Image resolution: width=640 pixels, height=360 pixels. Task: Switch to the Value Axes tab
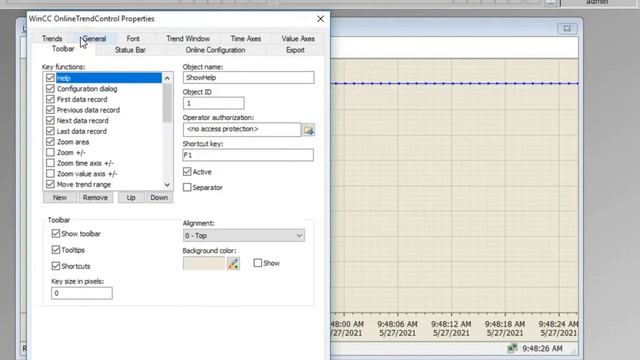(x=298, y=39)
